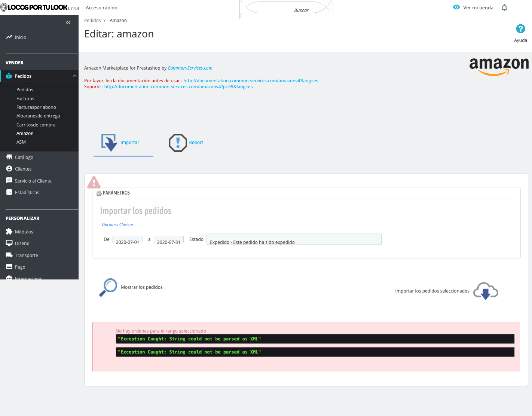Open Módulos in the sidebar

[24, 232]
